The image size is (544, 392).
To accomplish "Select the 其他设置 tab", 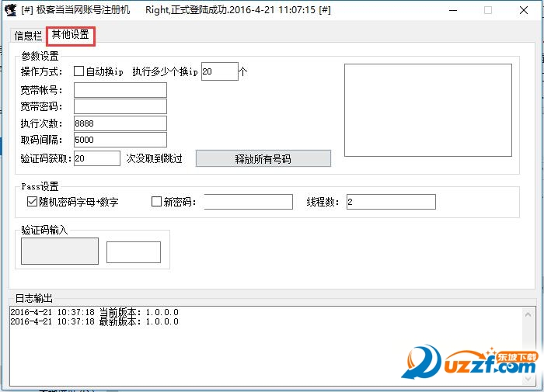I will (x=71, y=35).
